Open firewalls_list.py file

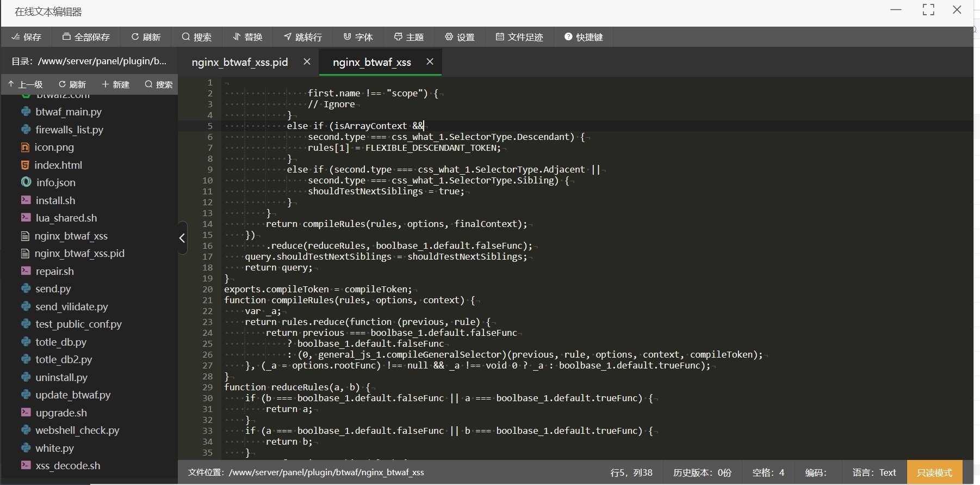pyautogui.click(x=69, y=130)
